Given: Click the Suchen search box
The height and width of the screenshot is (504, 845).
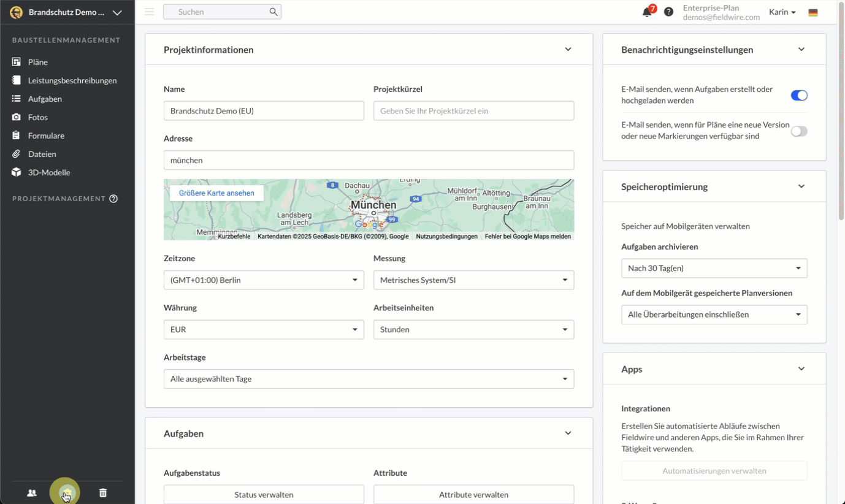Looking at the screenshot, I should (222, 12).
